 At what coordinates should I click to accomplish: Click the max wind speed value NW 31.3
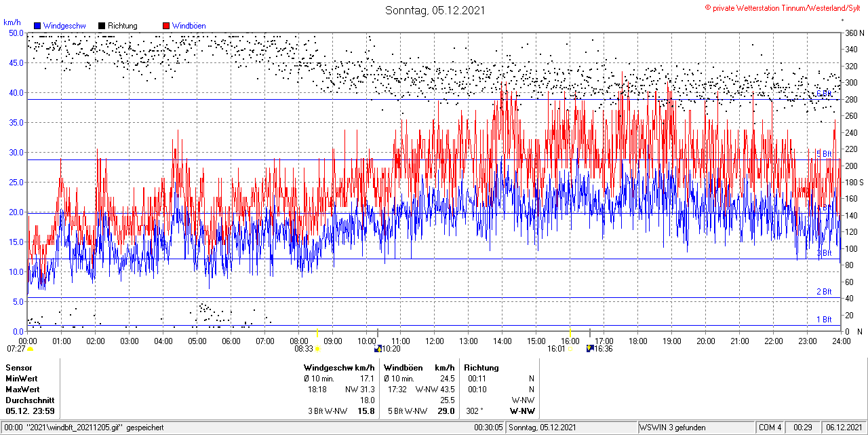pos(360,389)
